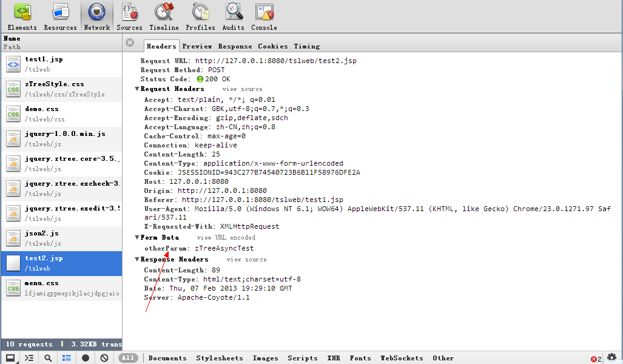623x364 pixels.
Task: Filter requests by Images
Action: click(x=266, y=358)
